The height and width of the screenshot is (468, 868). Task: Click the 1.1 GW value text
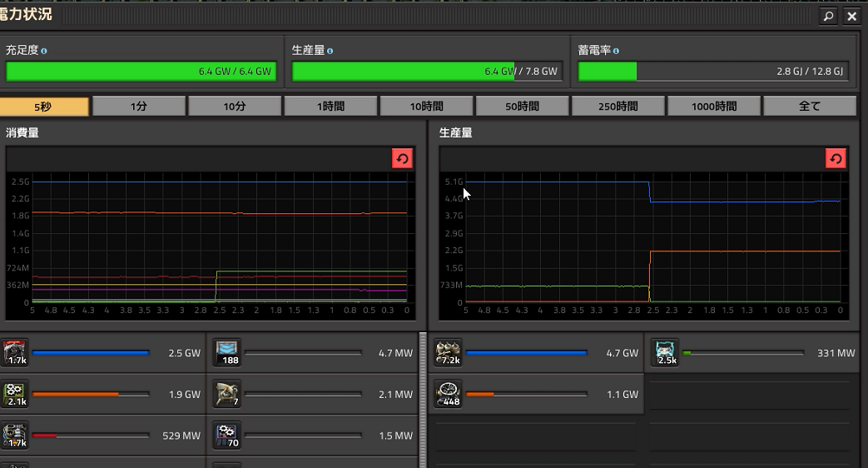click(x=622, y=395)
